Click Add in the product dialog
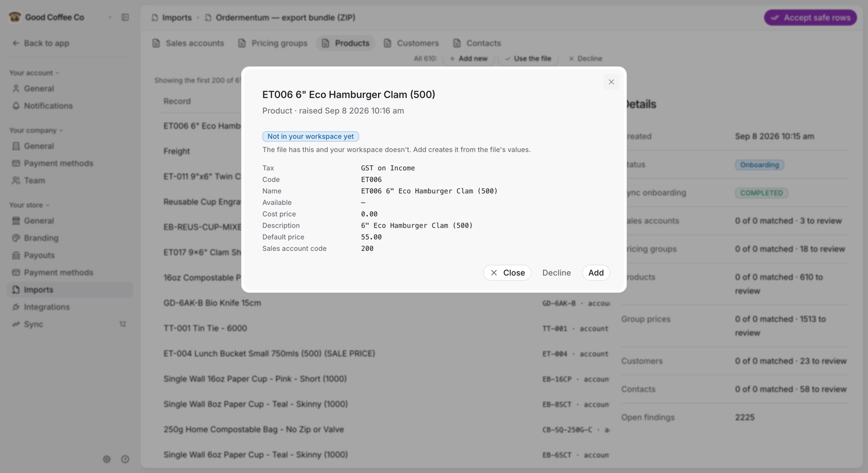Viewport: 868px width, 473px height. 596,273
